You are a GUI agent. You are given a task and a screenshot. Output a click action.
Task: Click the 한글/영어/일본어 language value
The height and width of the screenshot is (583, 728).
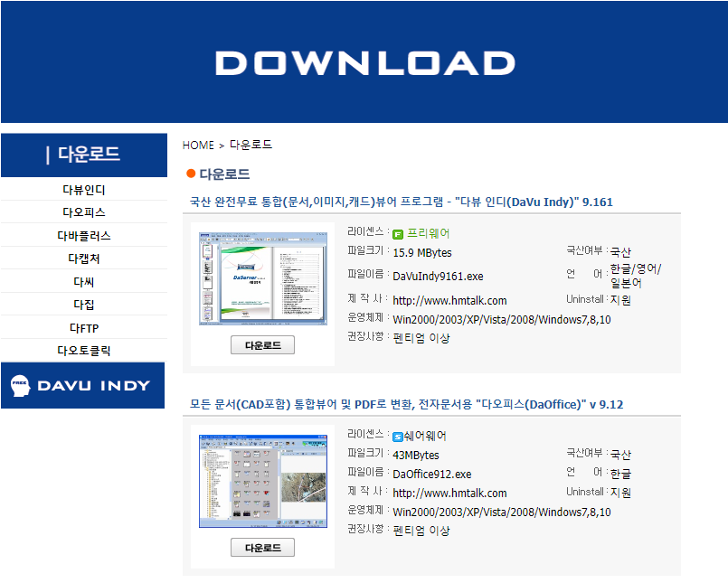click(635, 276)
